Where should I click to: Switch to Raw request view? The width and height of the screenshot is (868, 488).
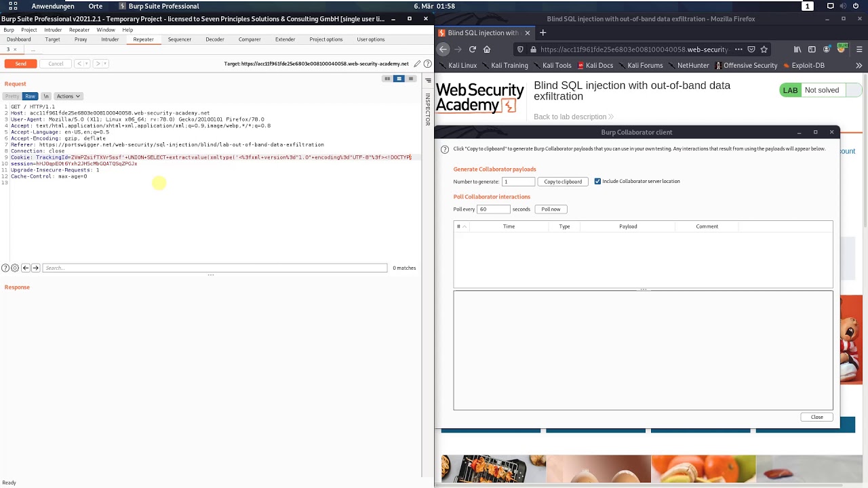pos(30,96)
